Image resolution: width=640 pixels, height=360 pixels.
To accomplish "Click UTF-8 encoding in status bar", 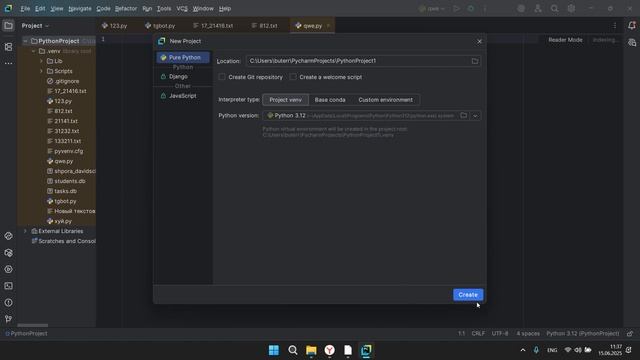I will point(500,333).
